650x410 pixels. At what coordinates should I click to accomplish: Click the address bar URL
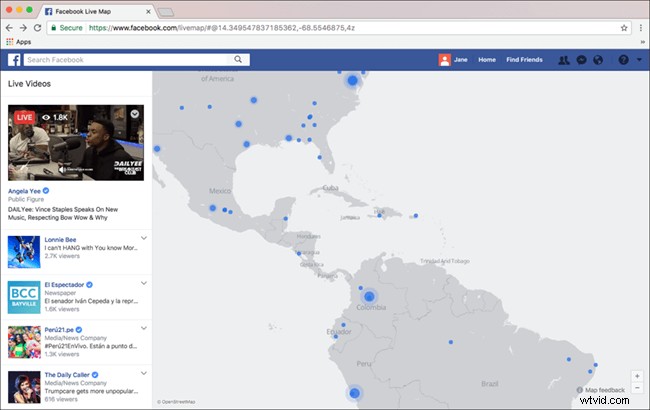[x=222, y=28]
